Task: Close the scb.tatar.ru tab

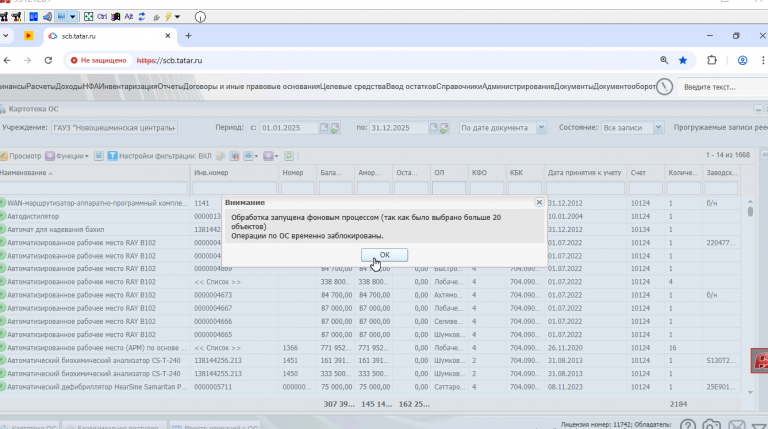Action: click(x=168, y=36)
